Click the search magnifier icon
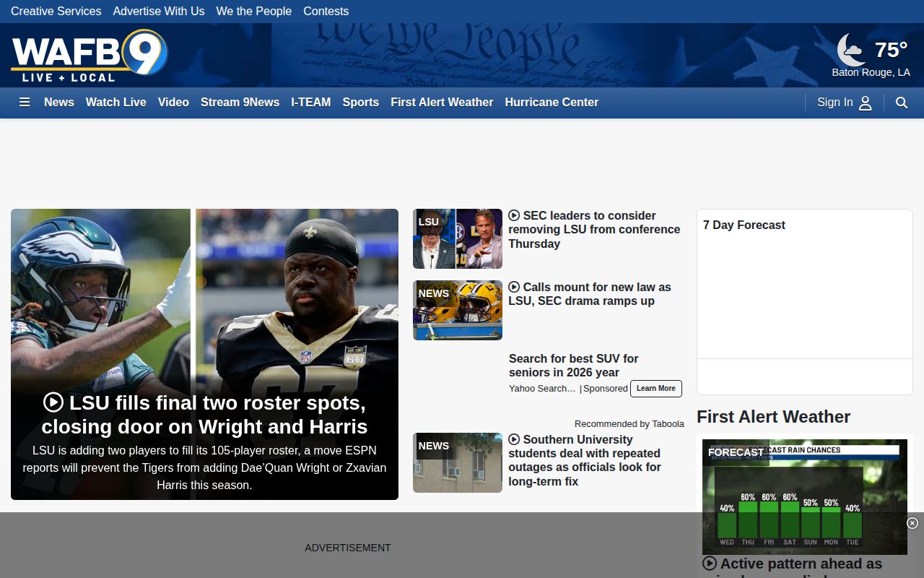This screenshot has width=924, height=578. (902, 103)
